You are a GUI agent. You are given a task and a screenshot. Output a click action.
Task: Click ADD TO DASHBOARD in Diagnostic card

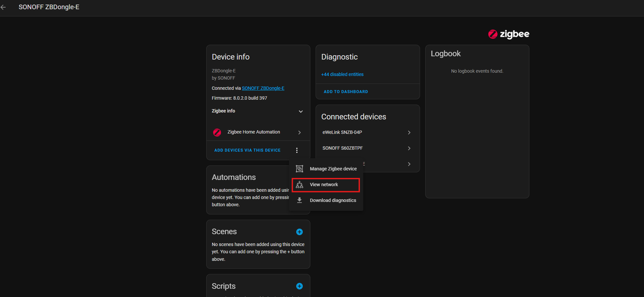(345, 91)
